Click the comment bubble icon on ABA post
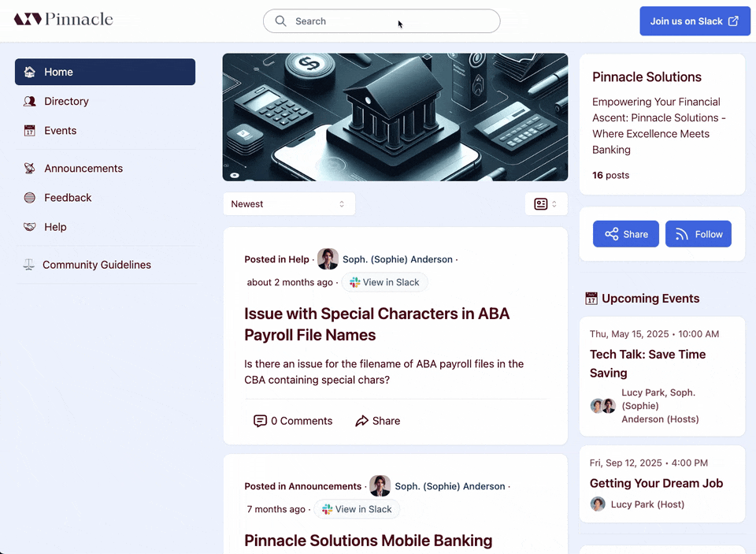The width and height of the screenshot is (756, 554). (x=260, y=421)
